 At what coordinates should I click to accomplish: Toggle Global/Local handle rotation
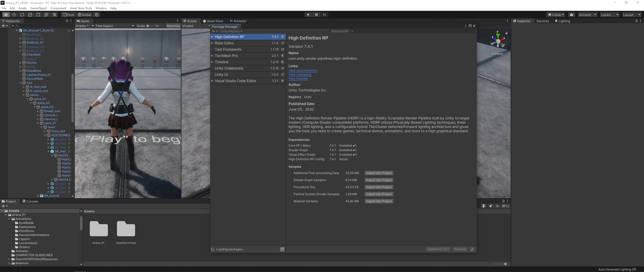tap(85, 15)
